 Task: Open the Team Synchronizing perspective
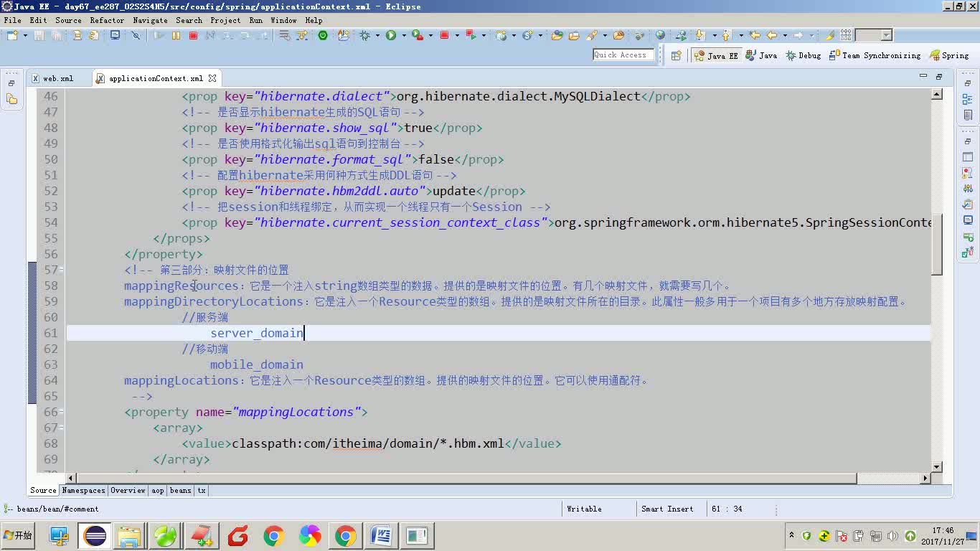pos(875,55)
